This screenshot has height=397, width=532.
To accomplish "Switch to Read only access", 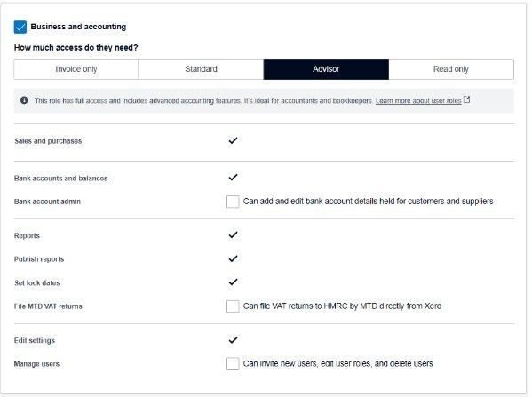I will (x=451, y=69).
